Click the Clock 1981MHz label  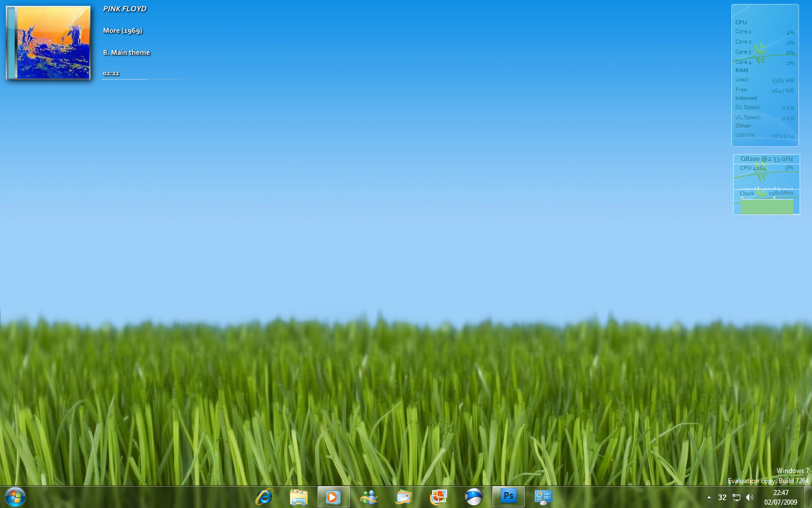[766, 193]
